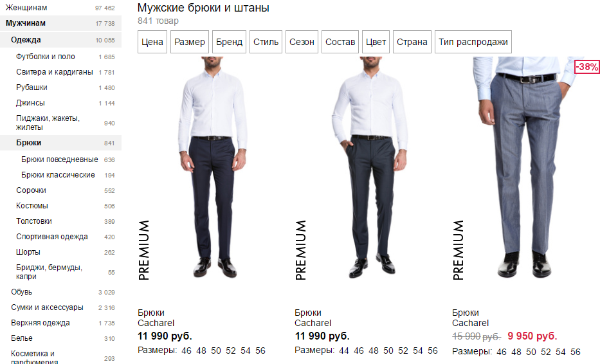This screenshot has width=600, height=364.
Task: Open the Цена filter dropdown
Action: pos(152,42)
